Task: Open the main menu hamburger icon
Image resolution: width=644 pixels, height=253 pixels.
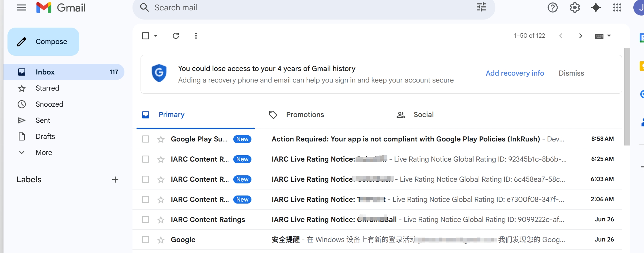Action: pyautogui.click(x=22, y=8)
